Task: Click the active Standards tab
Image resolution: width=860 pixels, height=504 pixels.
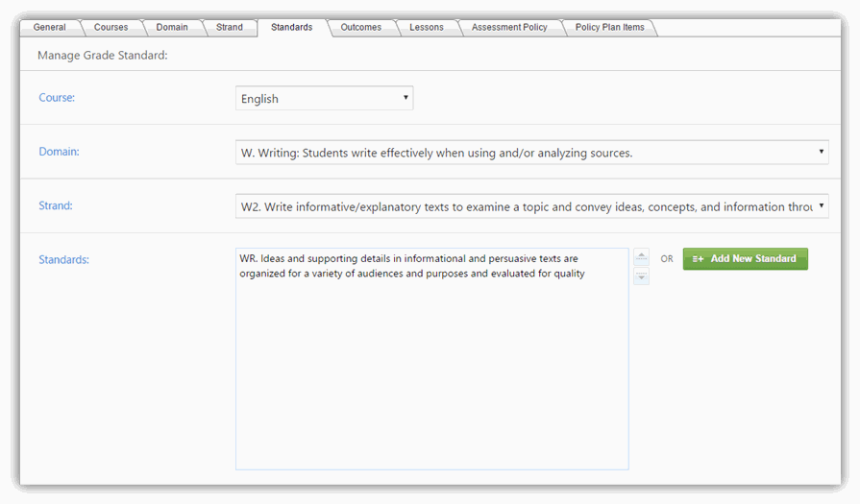Action: point(291,27)
